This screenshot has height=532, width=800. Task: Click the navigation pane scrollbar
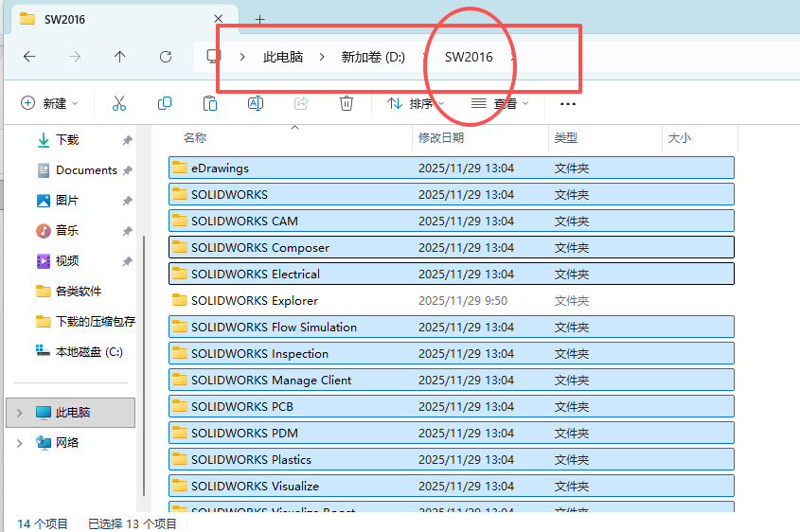pyautogui.click(x=144, y=364)
